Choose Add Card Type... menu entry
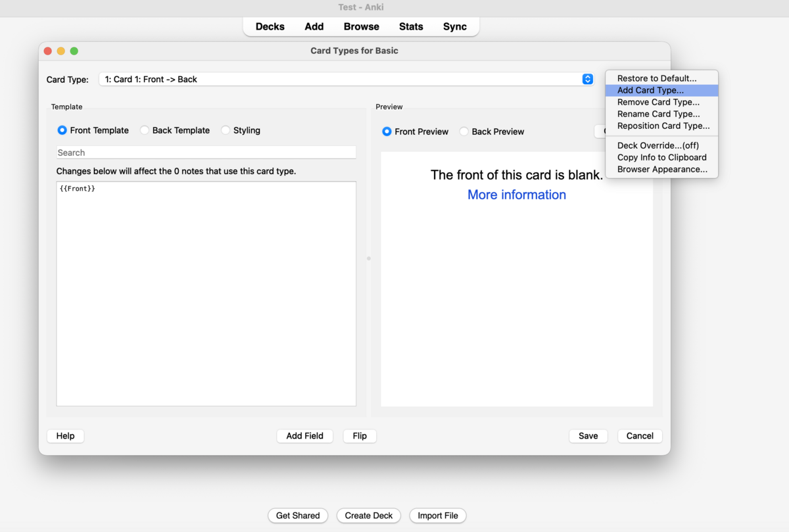This screenshot has width=789, height=532. (661, 90)
